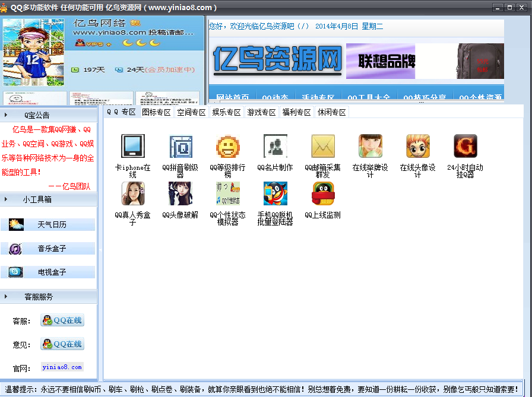
Task: Click the 意见 QQ在线 button
Action: (x=62, y=344)
